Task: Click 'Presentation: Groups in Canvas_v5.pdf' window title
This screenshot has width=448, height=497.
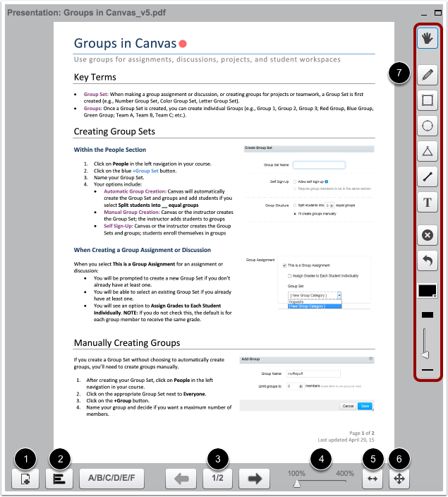Action: coord(87,13)
